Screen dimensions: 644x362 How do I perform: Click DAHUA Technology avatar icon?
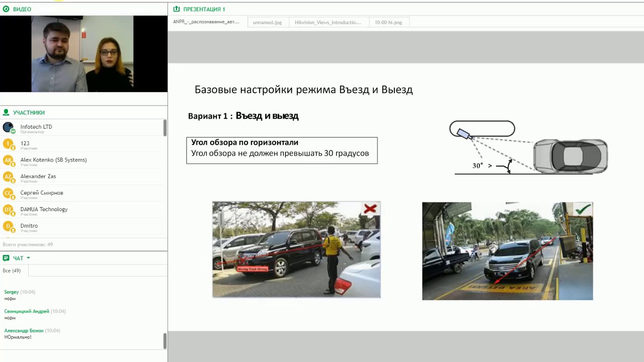9,210
